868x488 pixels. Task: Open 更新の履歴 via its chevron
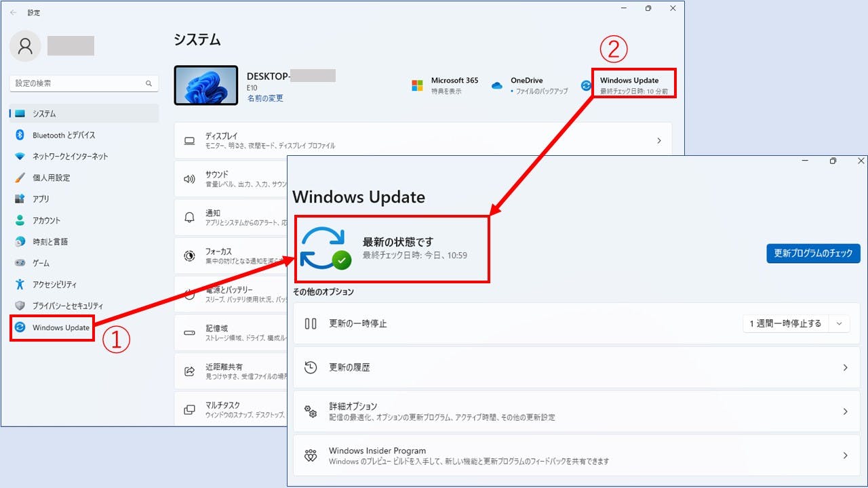845,367
